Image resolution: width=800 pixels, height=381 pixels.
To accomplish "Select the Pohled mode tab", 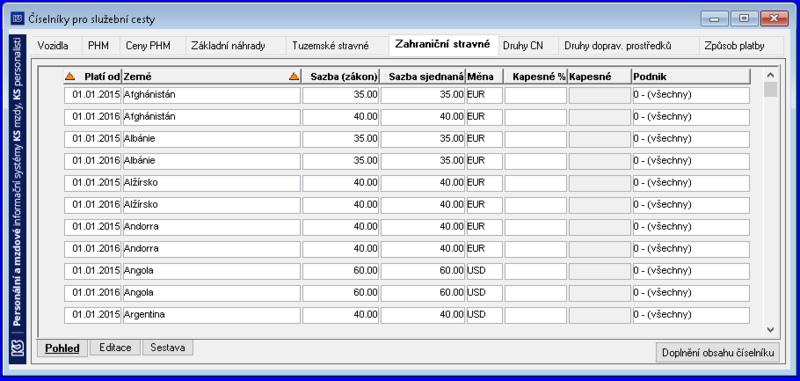I will 62,348.
